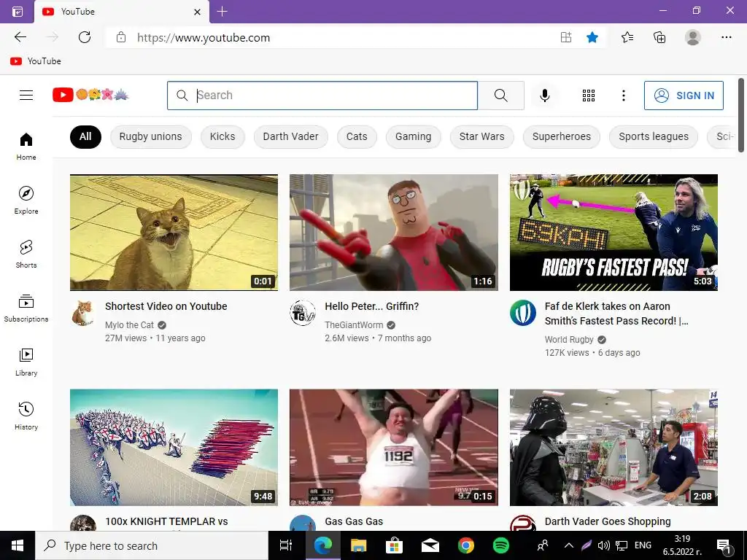Focus the YouTube search input field

point(322,96)
